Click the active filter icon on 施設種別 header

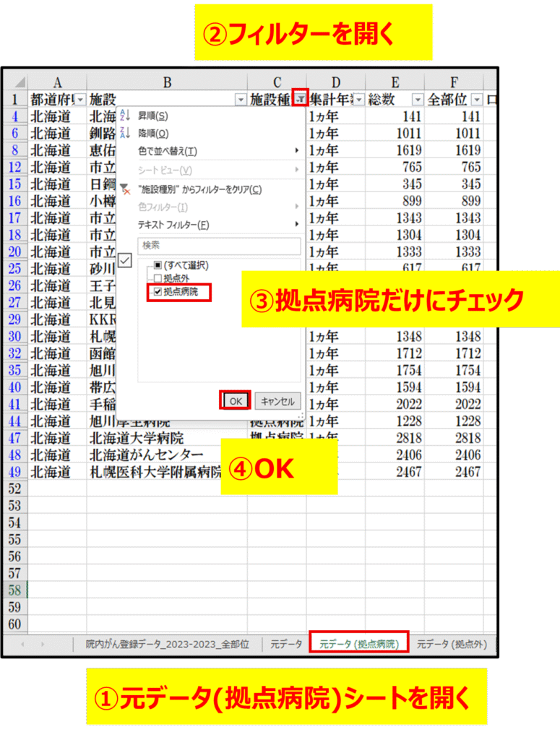coord(301,99)
